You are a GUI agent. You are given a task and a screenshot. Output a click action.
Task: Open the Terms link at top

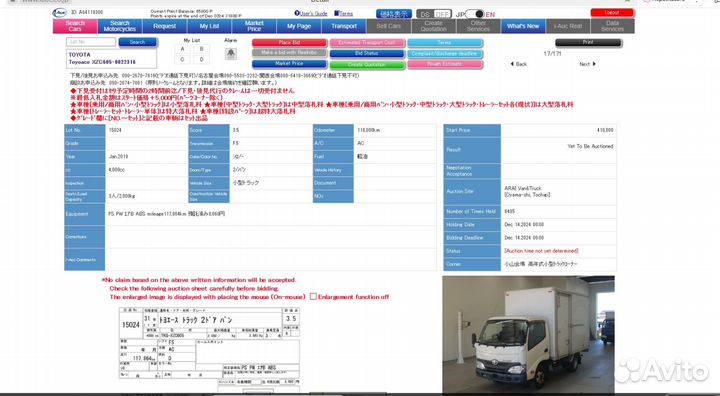coord(346,13)
